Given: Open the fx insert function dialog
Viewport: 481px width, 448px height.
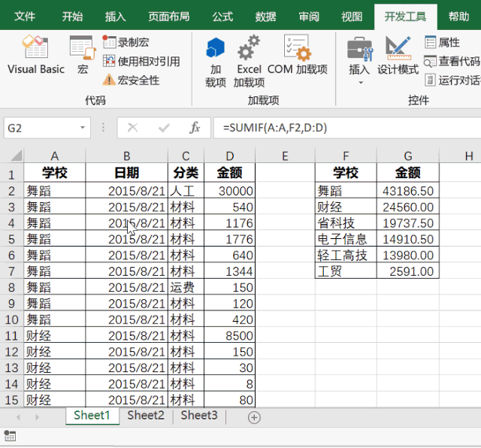Looking at the screenshot, I should point(195,128).
